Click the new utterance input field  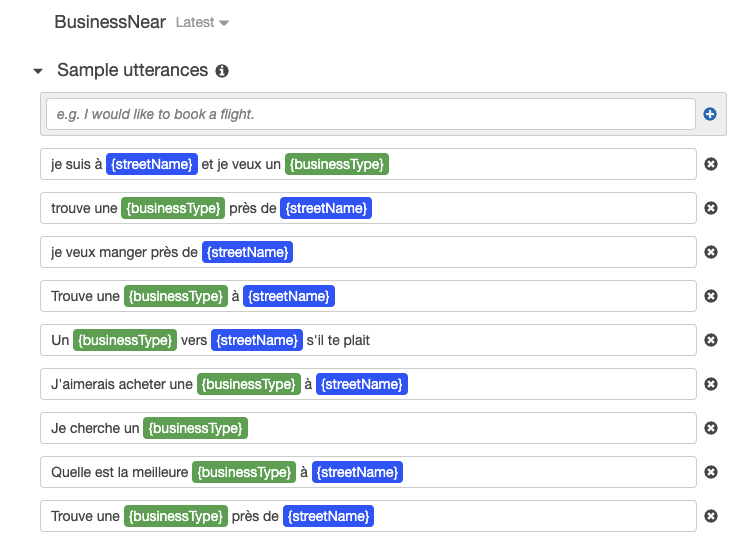click(x=370, y=114)
